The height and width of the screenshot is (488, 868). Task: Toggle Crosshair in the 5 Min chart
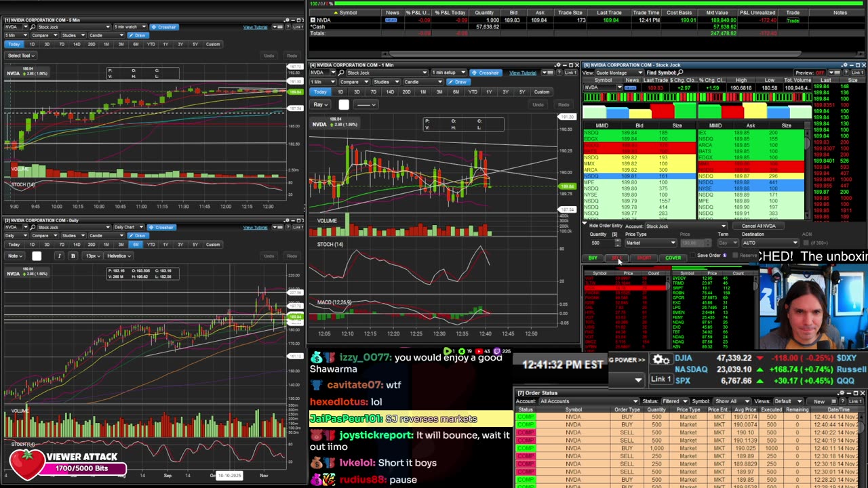pyautogui.click(x=163, y=27)
